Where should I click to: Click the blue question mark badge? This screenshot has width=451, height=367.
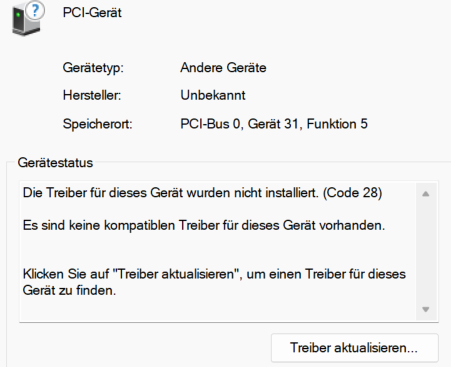click(35, 10)
